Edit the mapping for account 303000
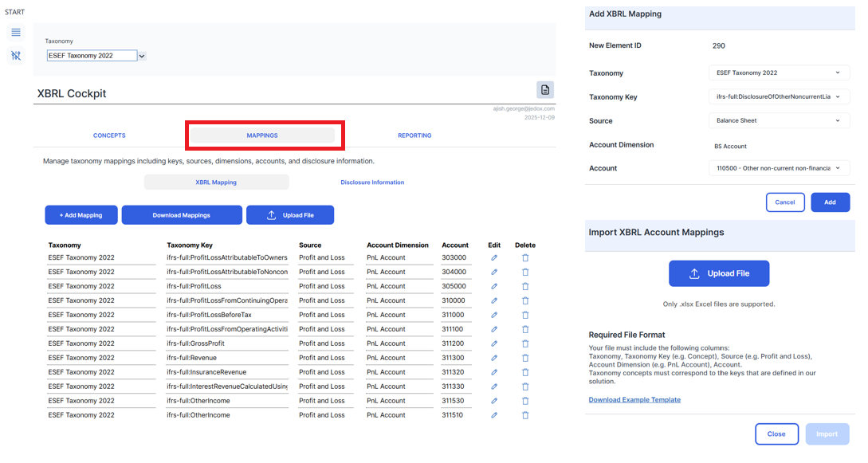 pos(494,258)
